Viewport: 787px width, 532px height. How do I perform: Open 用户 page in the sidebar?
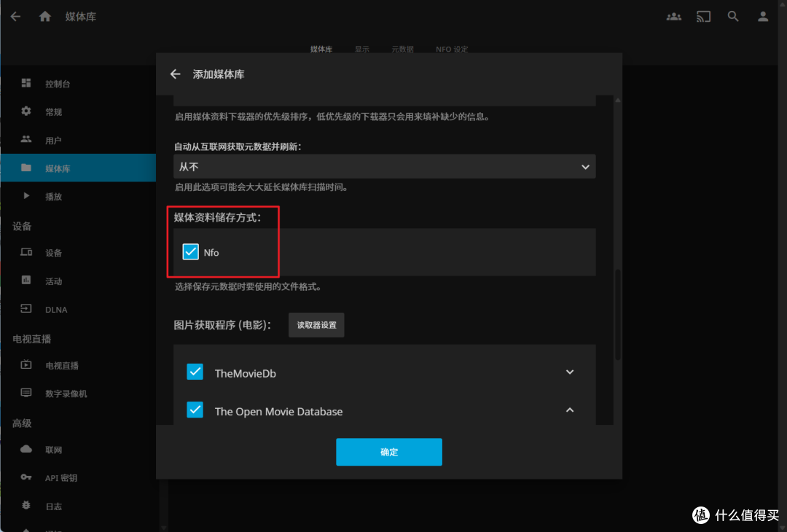tap(78, 140)
